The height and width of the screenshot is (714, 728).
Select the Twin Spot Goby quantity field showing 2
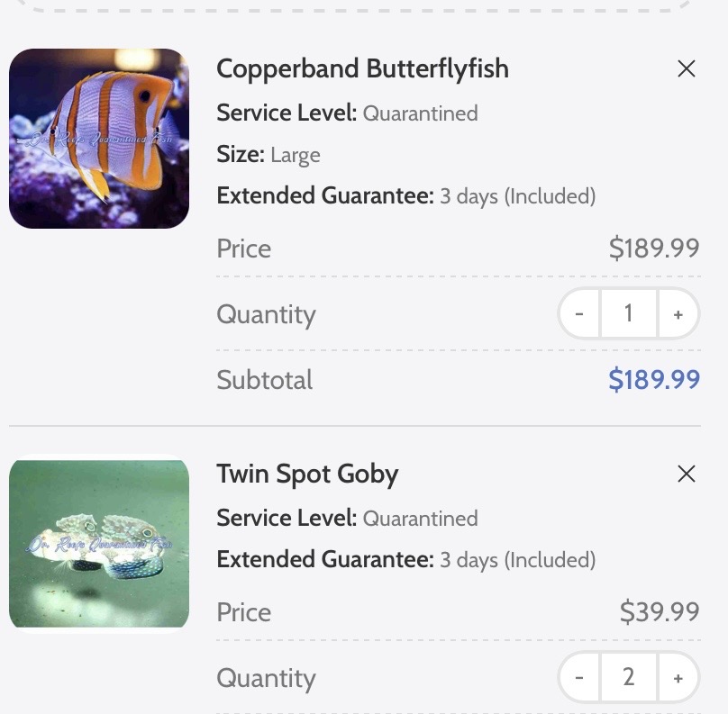[x=629, y=677]
